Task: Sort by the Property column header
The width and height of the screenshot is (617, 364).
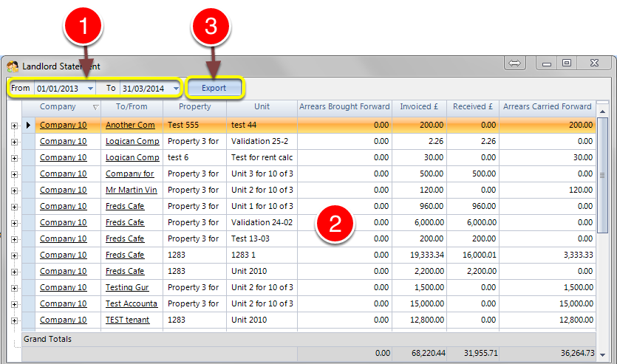Action: (195, 106)
